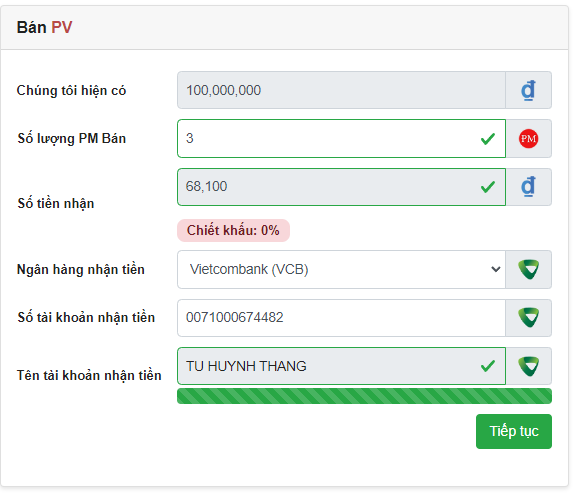Click the Bán PV panel header
The width and height of the screenshot is (573, 493).
[284, 27]
